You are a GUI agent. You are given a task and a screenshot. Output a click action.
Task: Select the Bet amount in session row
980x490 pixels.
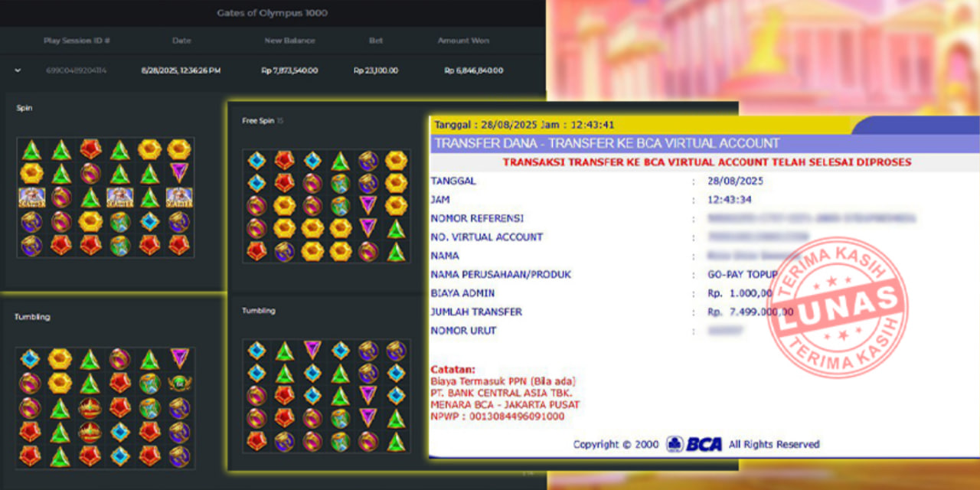pos(375,70)
